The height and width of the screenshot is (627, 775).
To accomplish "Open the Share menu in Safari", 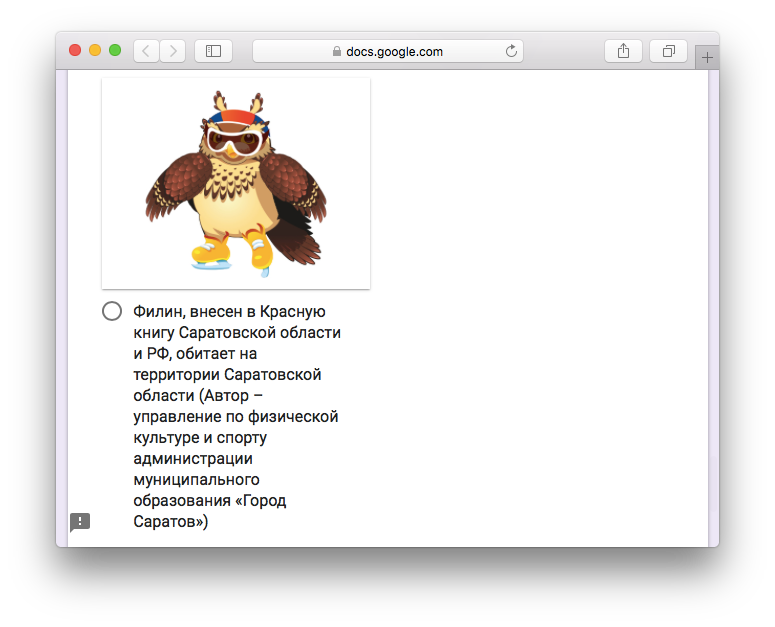I will (x=623, y=51).
